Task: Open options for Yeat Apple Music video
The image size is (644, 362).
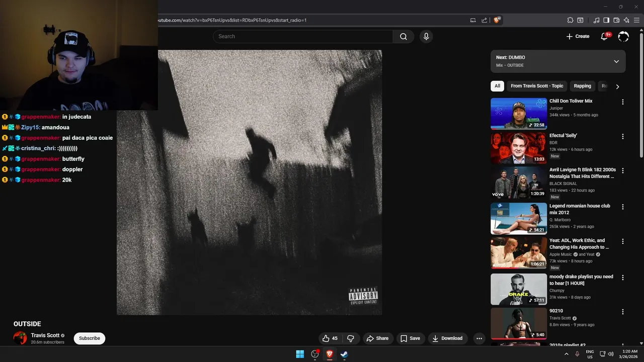Action: [x=622, y=241]
